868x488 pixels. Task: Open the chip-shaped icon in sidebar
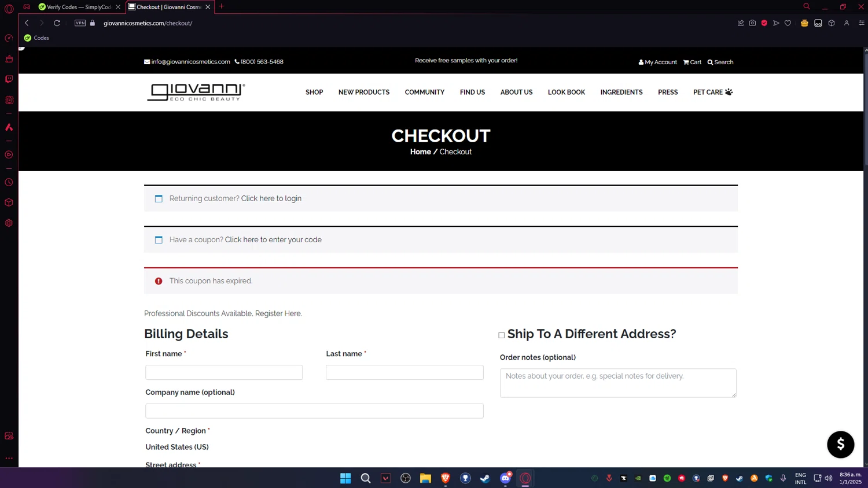pos(9,100)
